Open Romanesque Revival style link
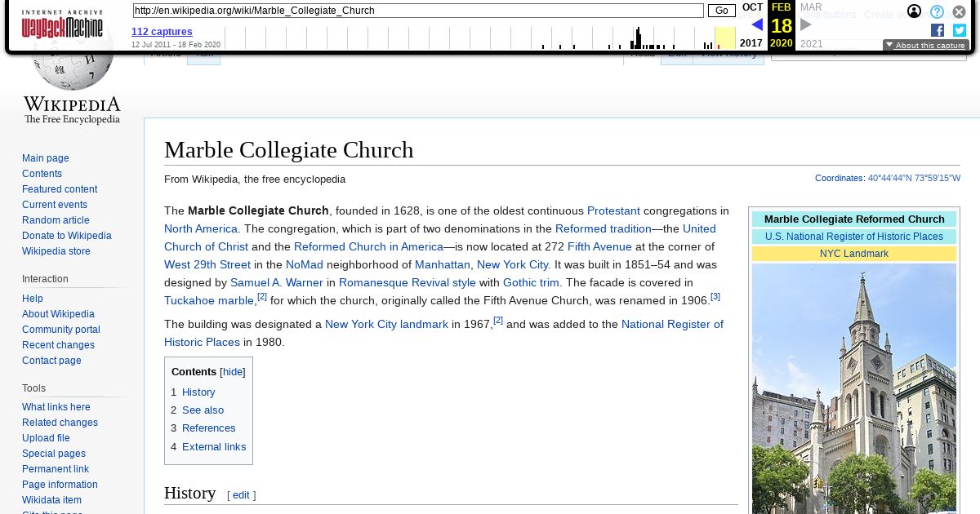The width and height of the screenshot is (980, 514). pyautogui.click(x=408, y=282)
